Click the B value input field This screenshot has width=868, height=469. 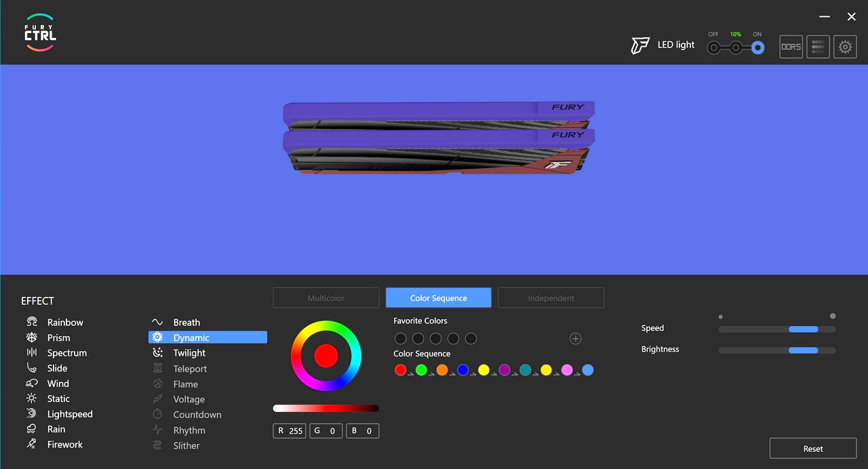(363, 430)
